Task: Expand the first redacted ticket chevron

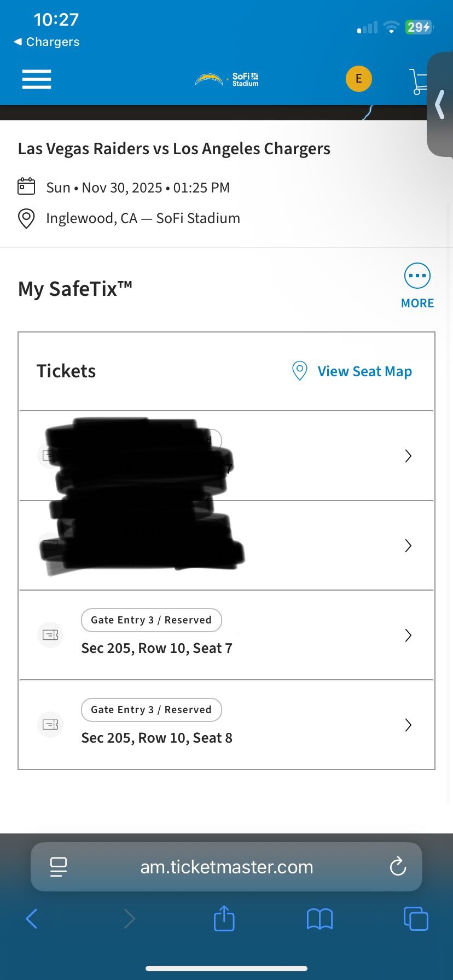Action: pyautogui.click(x=408, y=456)
